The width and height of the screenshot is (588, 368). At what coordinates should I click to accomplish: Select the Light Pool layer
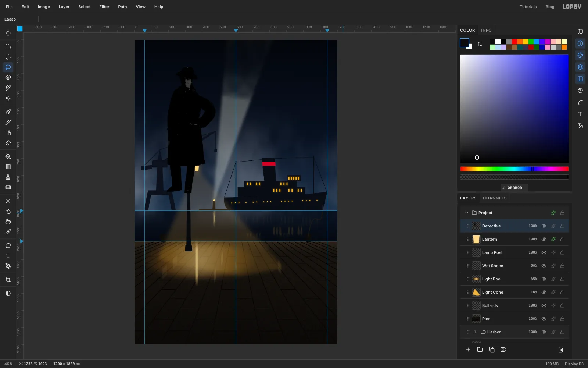(x=514, y=279)
